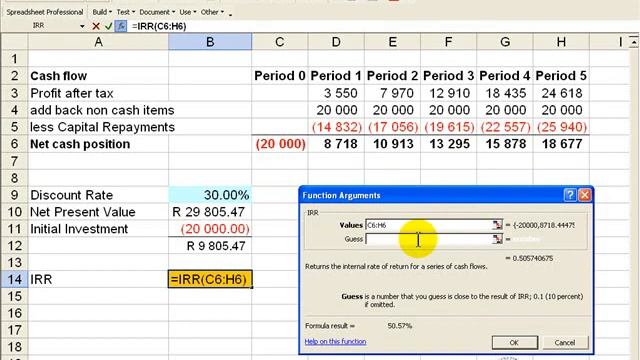The image size is (640, 360).
Task: Select column F header
Action: (449, 42)
